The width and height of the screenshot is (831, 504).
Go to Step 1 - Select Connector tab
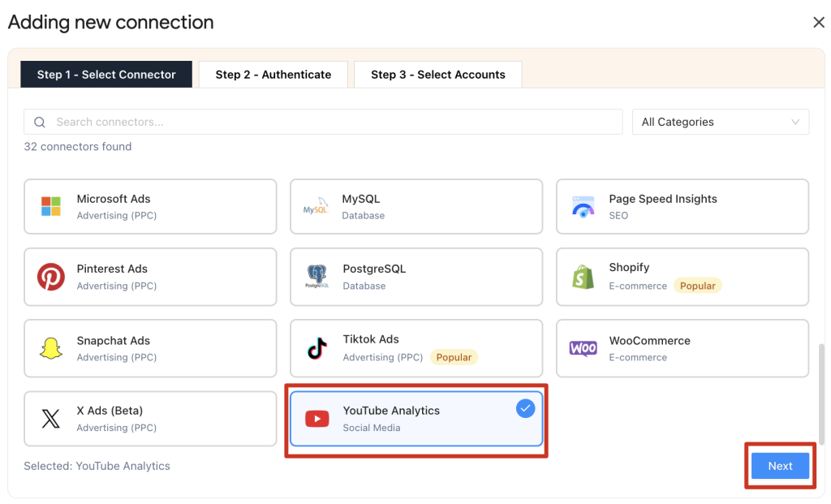coord(106,74)
